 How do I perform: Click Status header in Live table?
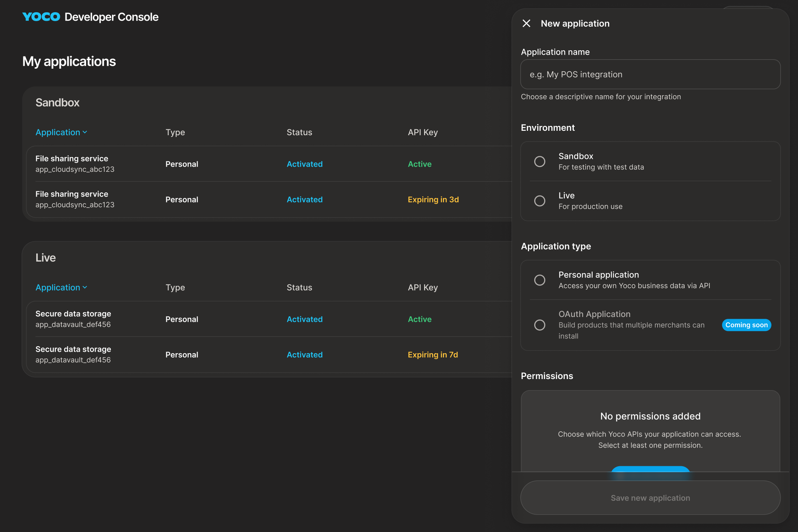(299, 287)
